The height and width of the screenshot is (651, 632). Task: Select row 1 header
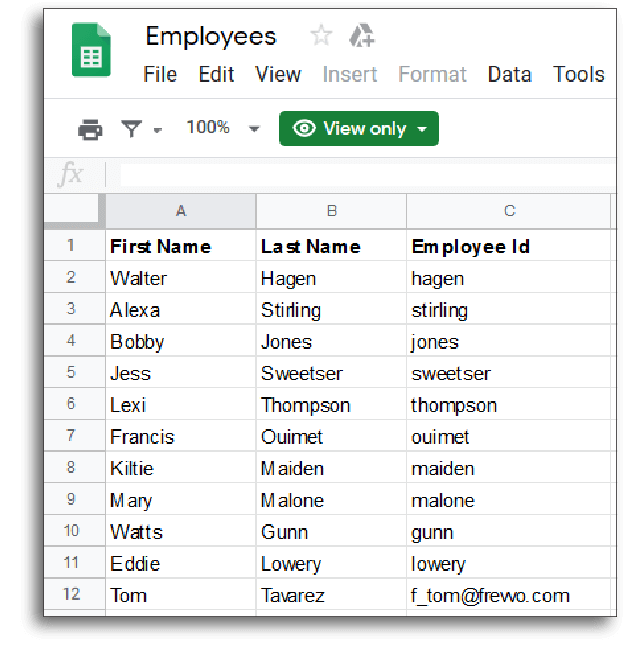click(x=74, y=245)
